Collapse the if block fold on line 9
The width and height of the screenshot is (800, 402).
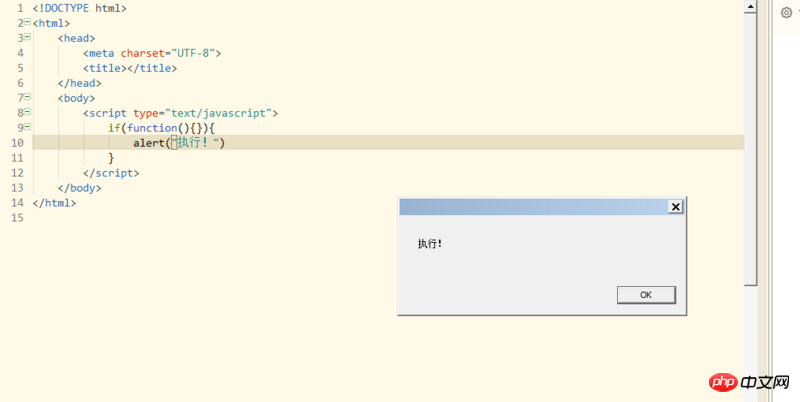tap(27, 127)
